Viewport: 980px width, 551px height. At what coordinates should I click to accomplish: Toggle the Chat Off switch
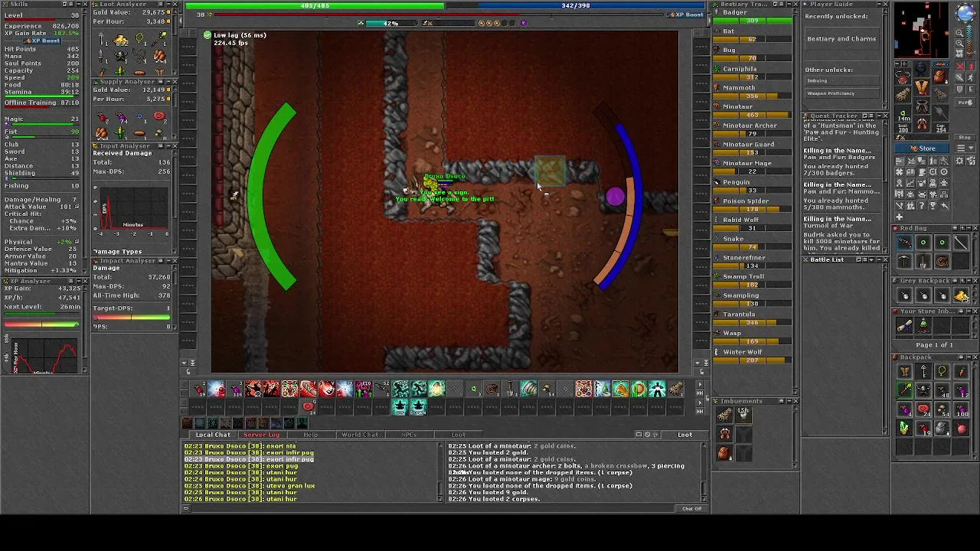(x=691, y=509)
